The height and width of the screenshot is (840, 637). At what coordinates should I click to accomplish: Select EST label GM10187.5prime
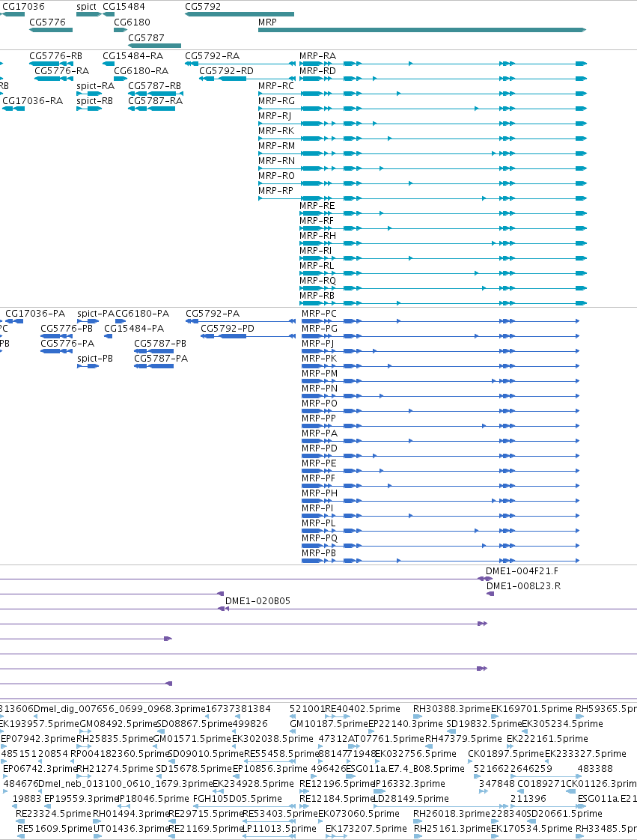[x=329, y=724]
